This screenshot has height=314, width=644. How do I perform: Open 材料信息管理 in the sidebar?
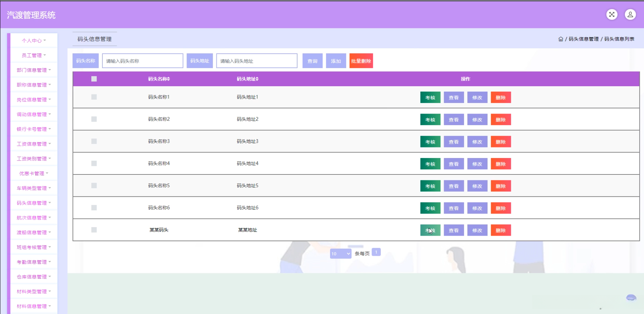(x=34, y=306)
